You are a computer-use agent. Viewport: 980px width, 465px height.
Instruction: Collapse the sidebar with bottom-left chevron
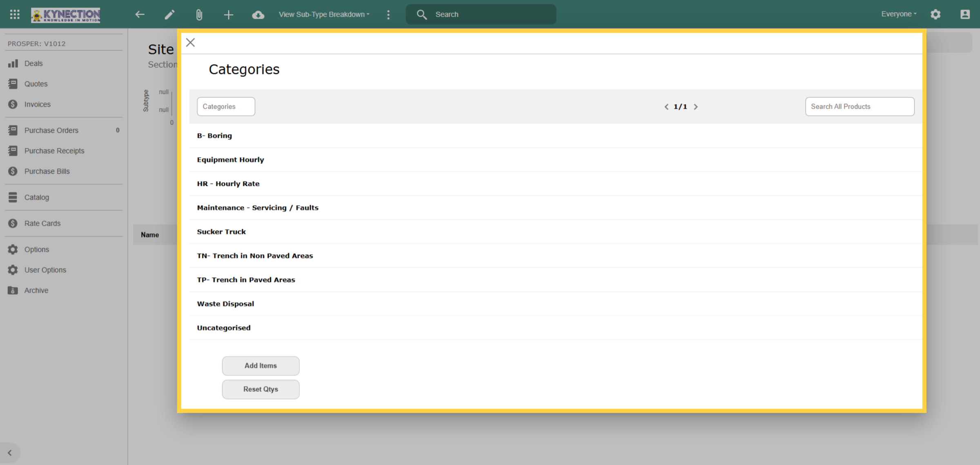(x=10, y=453)
